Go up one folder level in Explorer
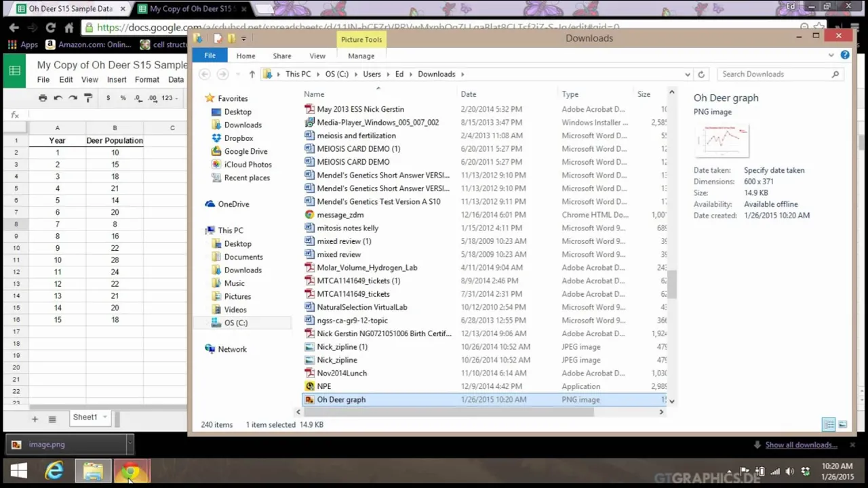Screen dimensions: 868x488 point(252,74)
